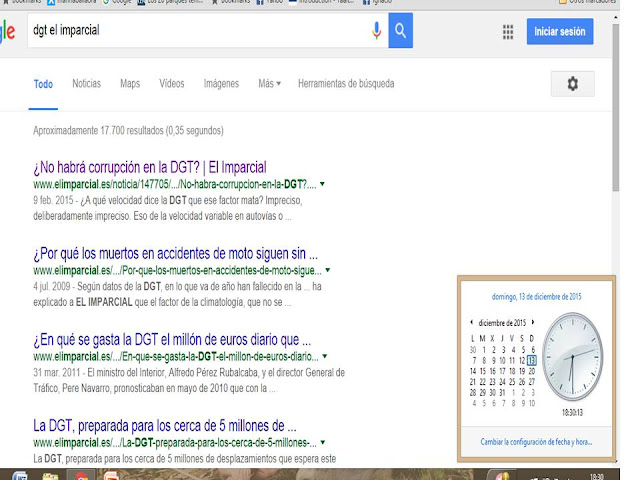The width and height of the screenshot is (640, 480).
Task: Click the analog clock face
Action: pyautogui.click(x=573, y=357)
